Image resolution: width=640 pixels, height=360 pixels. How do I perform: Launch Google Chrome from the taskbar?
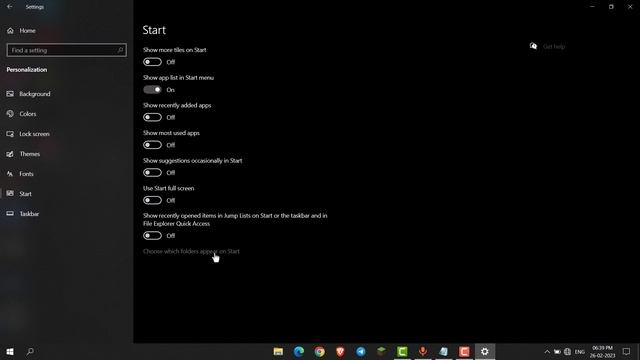coord(320,351)
